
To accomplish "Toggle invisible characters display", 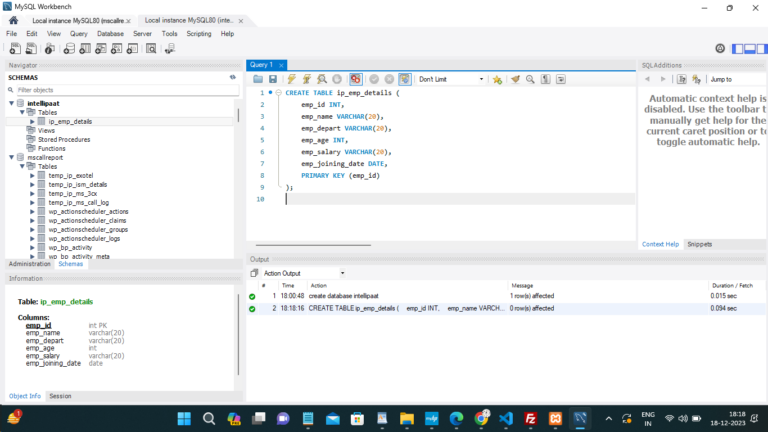I will coord(546,79).
